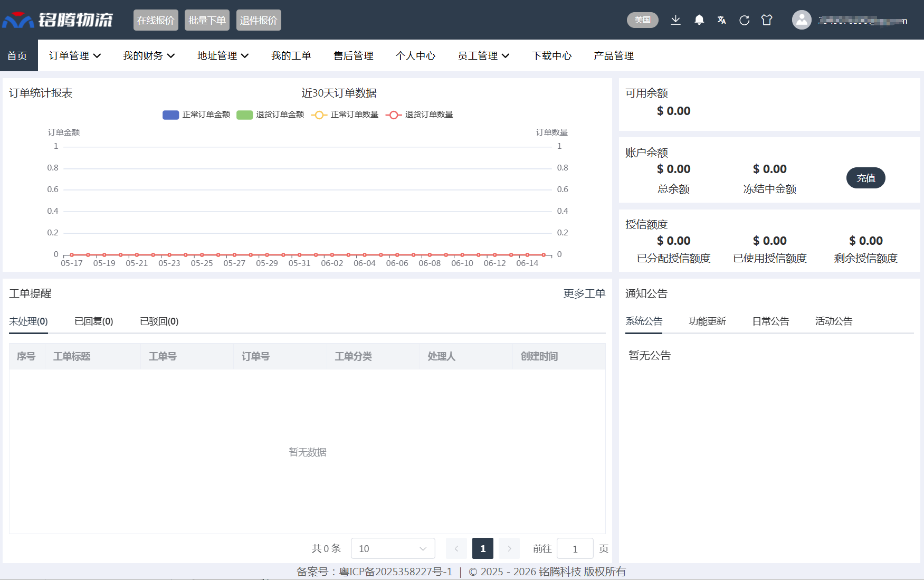Go to the 首页 menu item
This screenshot has width=924, height=580.
click(18, 55)
